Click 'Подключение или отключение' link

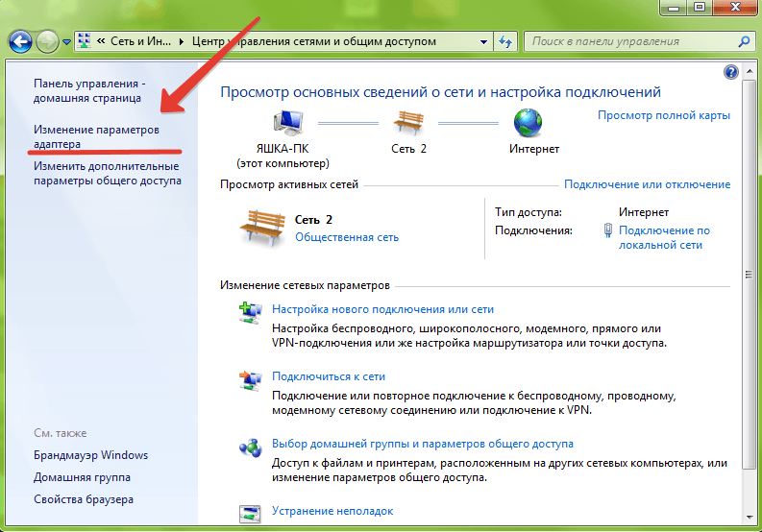(647, 184)
